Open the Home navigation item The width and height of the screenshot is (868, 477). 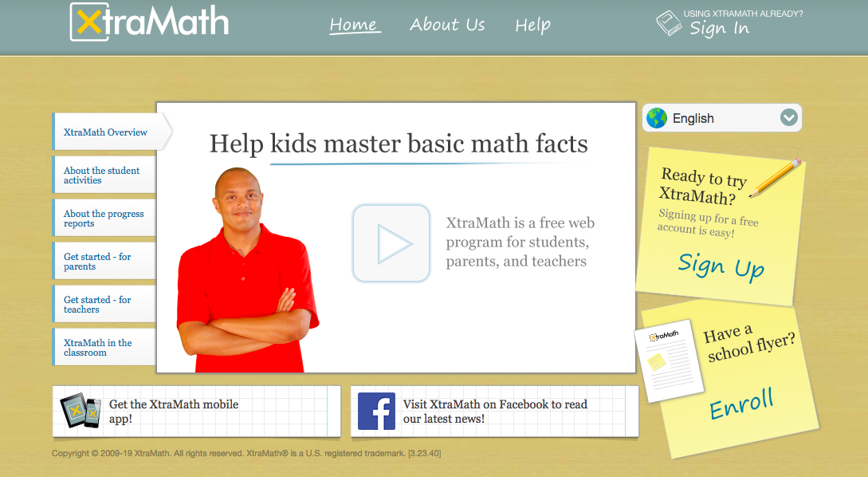(354, 25)
